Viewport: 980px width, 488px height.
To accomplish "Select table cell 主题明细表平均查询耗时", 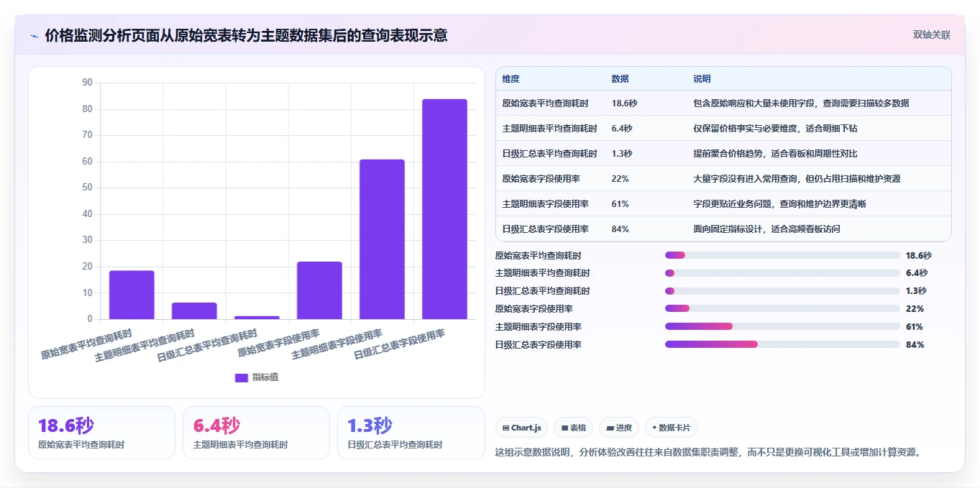I will coord(550,129).
